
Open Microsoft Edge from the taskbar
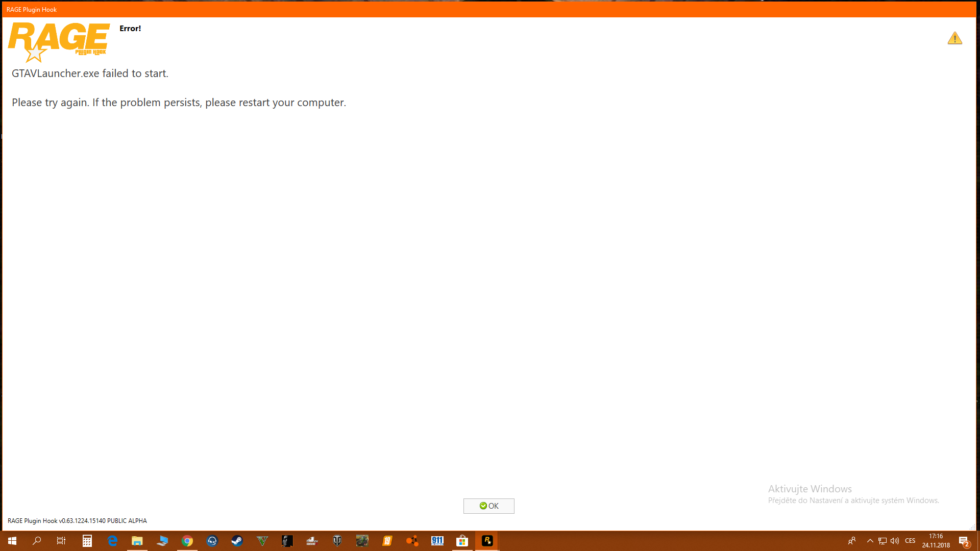coord(112,541)
